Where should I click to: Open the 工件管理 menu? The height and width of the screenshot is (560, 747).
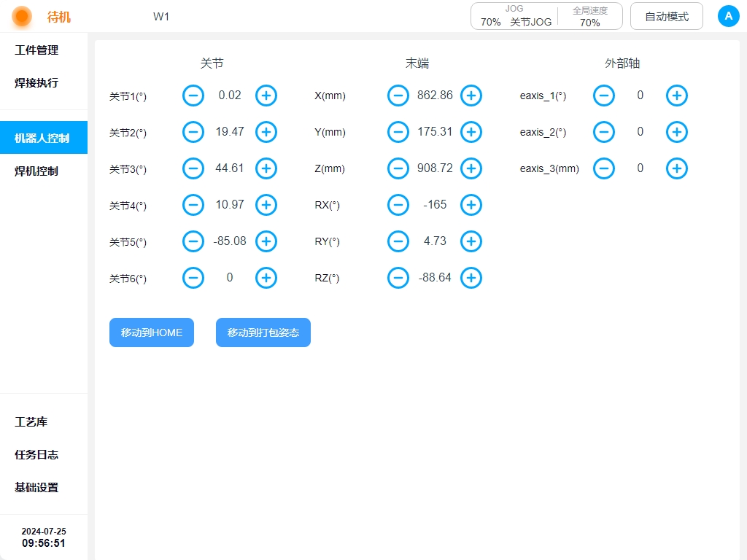[x=36, y=50]
